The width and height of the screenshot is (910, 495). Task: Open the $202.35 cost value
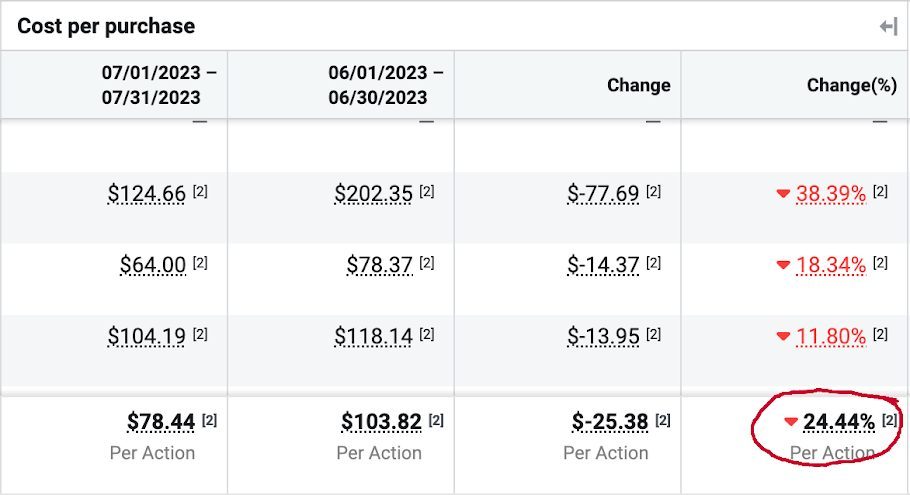coord(373,194)
